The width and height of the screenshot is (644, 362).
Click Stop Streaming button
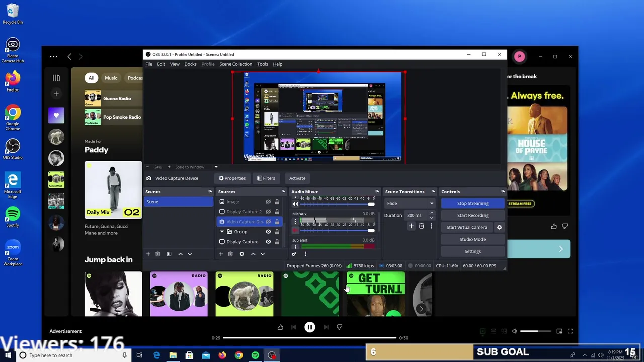click(472, 203)
